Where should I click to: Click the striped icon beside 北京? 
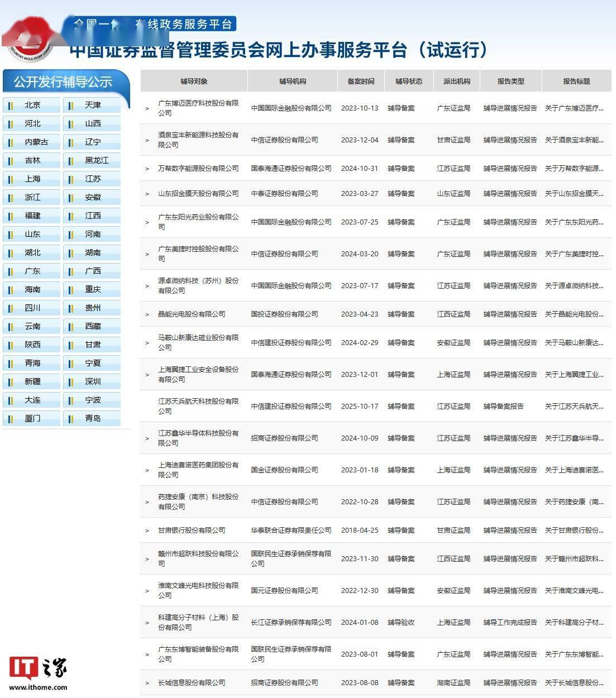click(11, 106)
